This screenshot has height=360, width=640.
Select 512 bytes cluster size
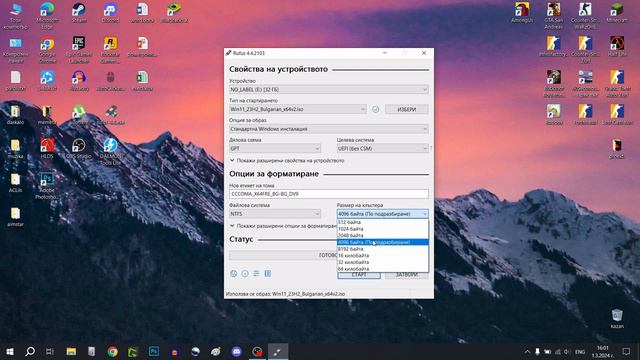[382, 222]
